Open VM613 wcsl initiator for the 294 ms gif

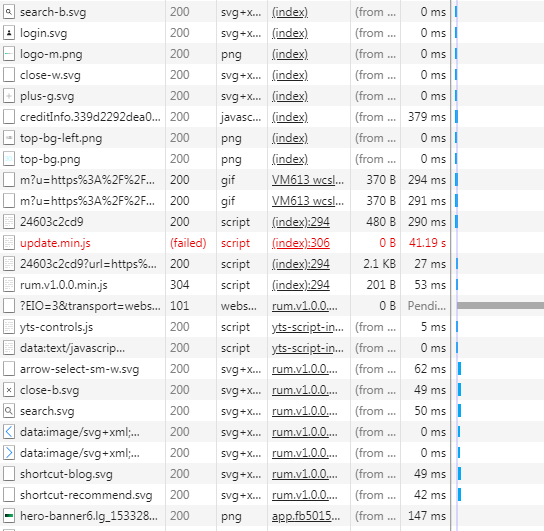click(307, 180)
